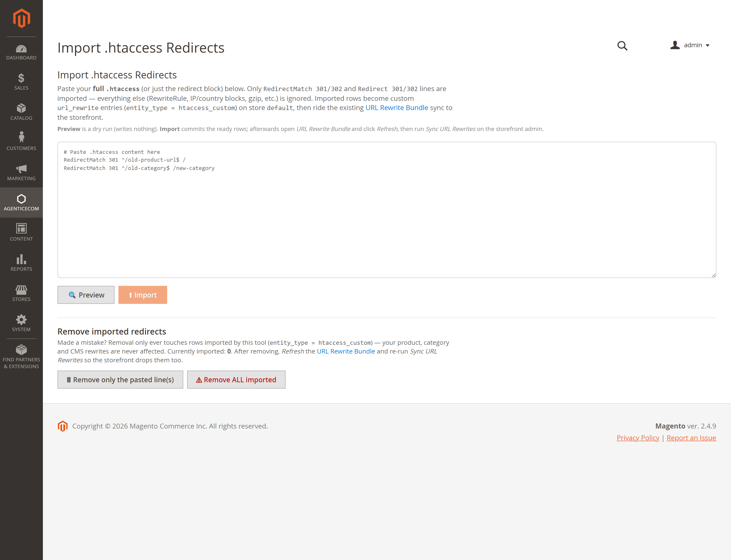
Task: Click inside the .htaccess content textarea
Action: click(x=387, y=210)
